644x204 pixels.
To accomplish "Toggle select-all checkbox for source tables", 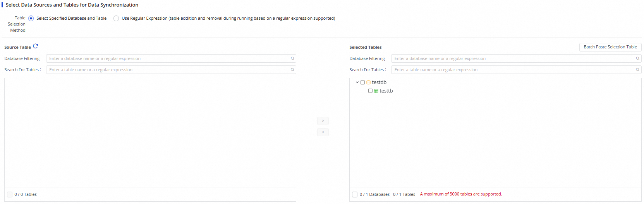I will pos(10,194).
